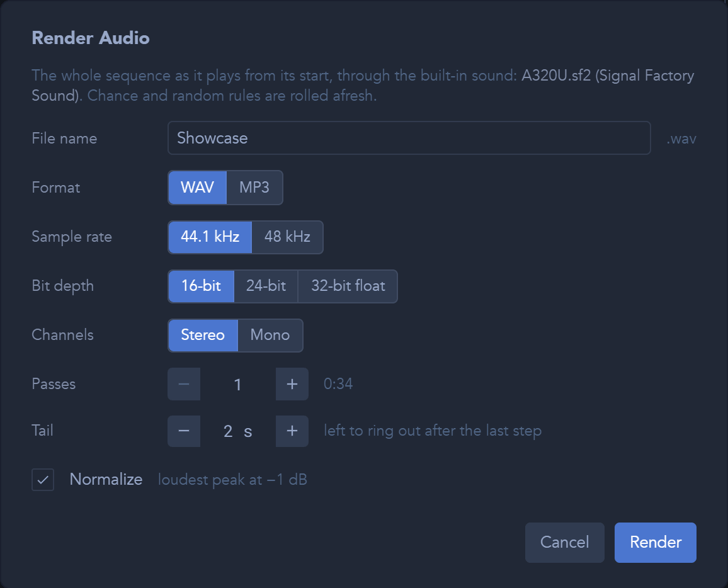The height and width of the screenshot is (588, 728).
Task: Click the Tail value 2 s
Action: (x=237, y=431)
